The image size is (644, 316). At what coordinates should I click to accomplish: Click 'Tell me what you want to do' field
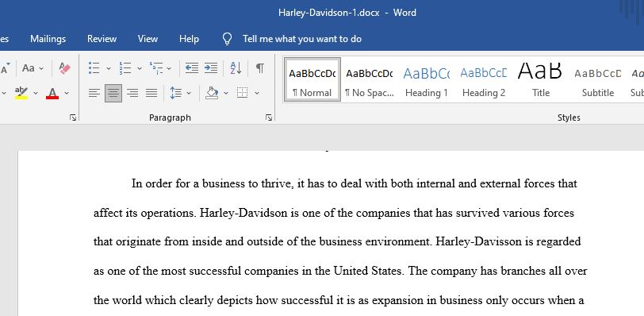[302, 39]
